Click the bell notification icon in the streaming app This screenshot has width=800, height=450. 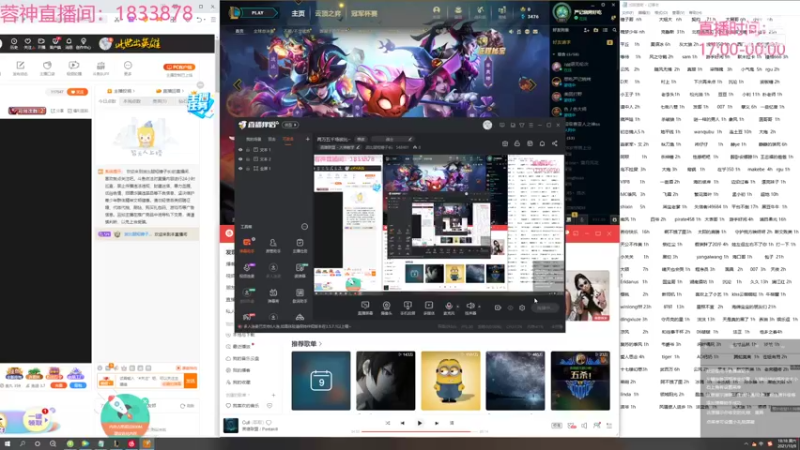542,144
